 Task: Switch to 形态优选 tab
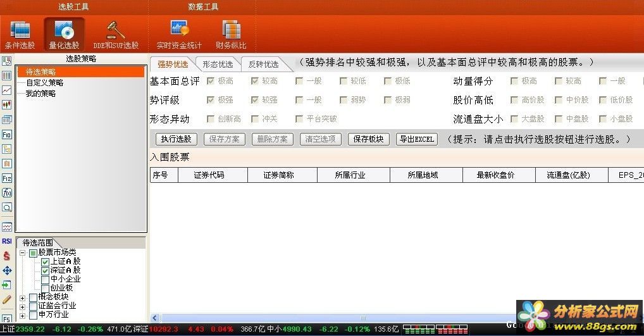click(x=218, y=64)
